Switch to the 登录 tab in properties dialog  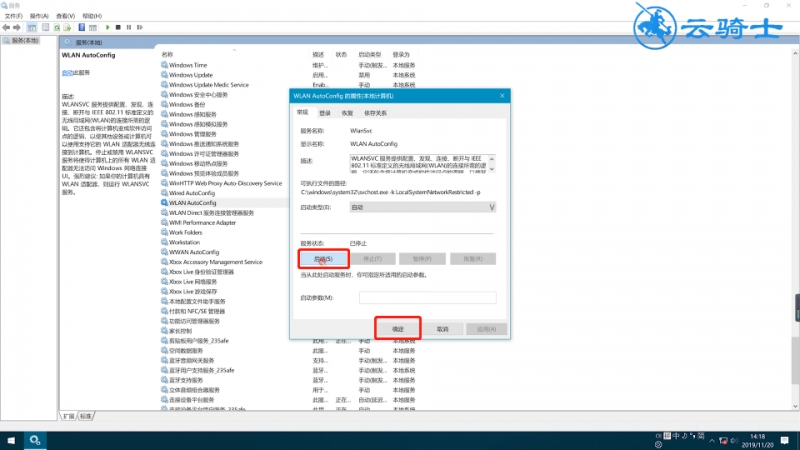click(x=325, y=113)
